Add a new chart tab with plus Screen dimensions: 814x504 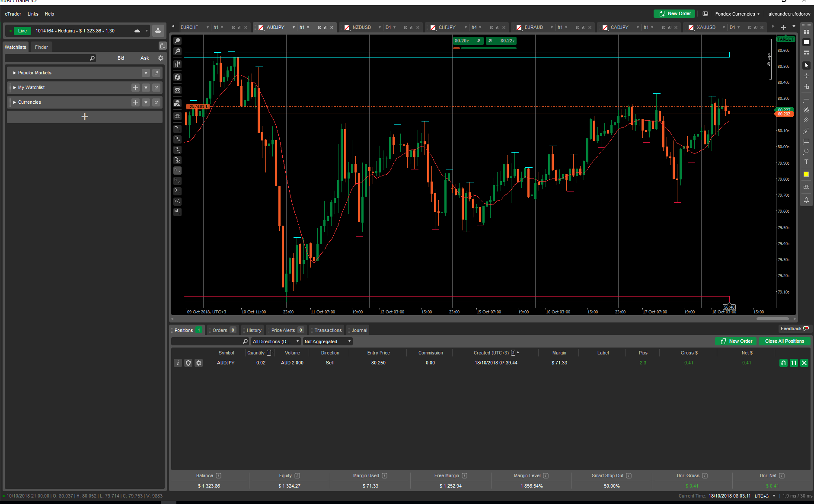[x=783, y=27]
